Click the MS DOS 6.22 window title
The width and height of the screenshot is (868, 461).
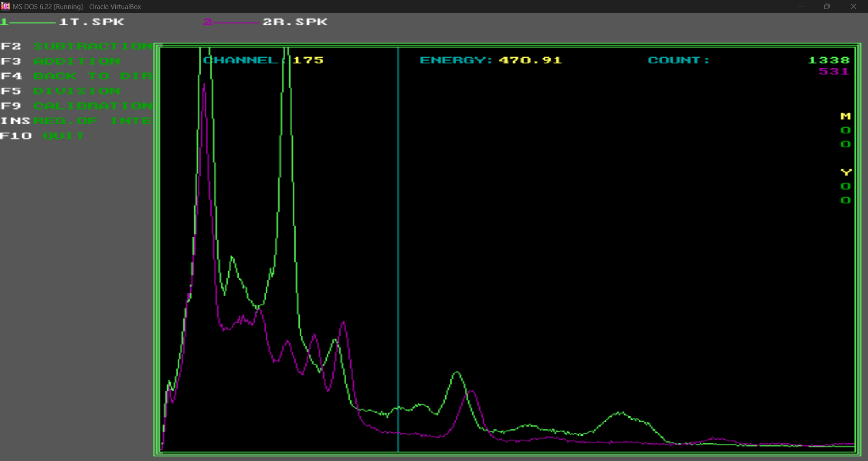77,7
